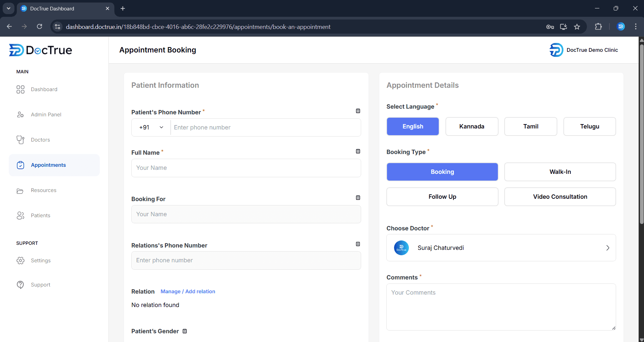Viewport: 644px width, 342px height.
Task: Open the Dashboard grid icon
Action: (20, 89)
